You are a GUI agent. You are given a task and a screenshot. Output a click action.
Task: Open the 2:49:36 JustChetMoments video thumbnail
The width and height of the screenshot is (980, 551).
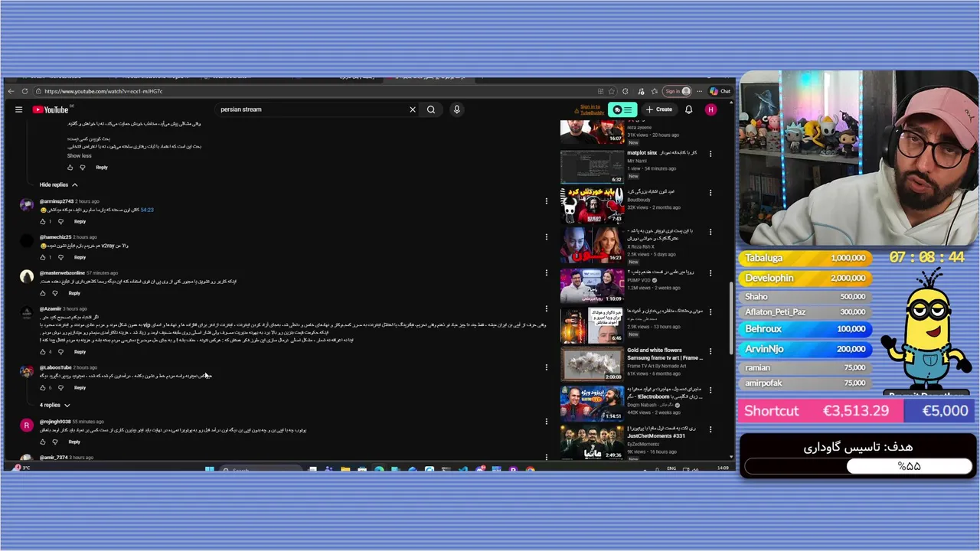click(592, 443)
